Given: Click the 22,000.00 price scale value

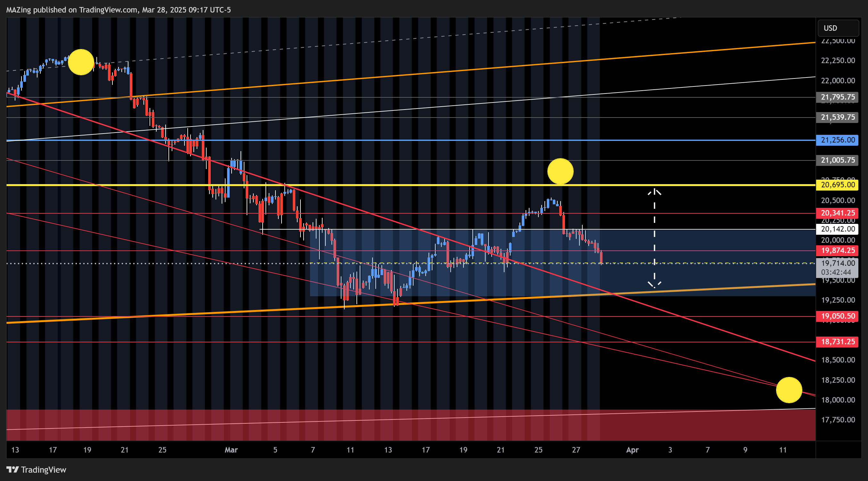Looking at the screenshot, I should (838, 81).
